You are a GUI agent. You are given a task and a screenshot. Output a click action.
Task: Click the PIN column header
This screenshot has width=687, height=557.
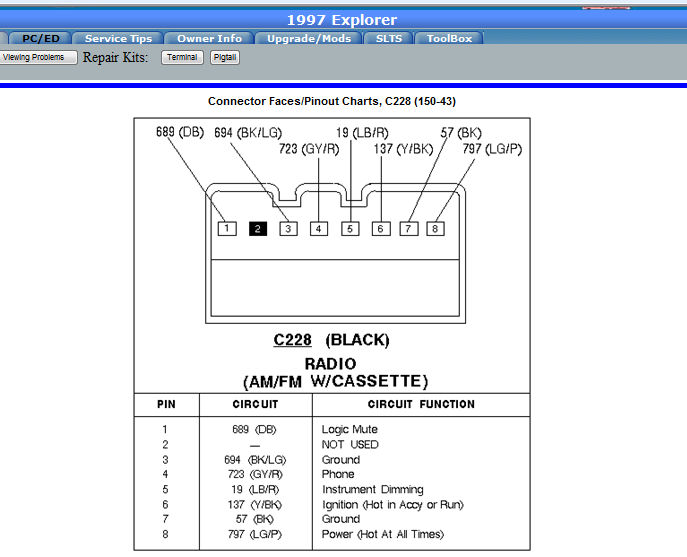point(166,404)
